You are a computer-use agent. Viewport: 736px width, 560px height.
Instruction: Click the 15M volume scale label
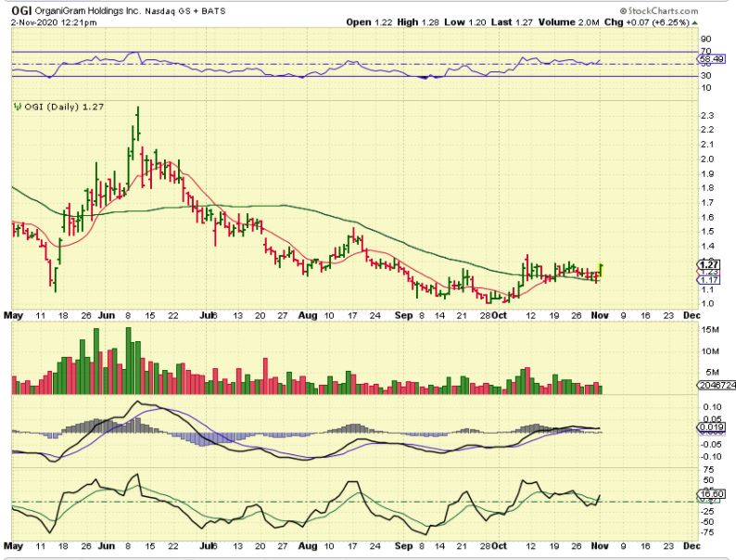pos(710,329)
